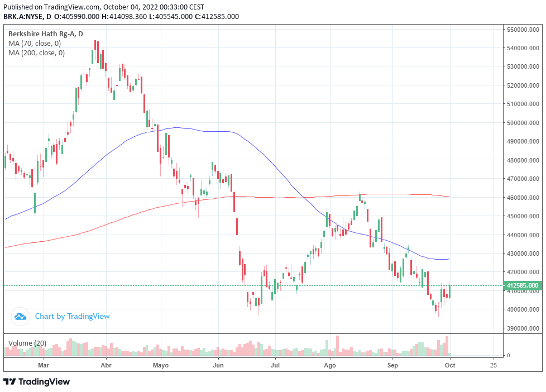This screenshot has height=392, width=546.
Task: Click the Mar date axis label
Action: pos(44,365)
